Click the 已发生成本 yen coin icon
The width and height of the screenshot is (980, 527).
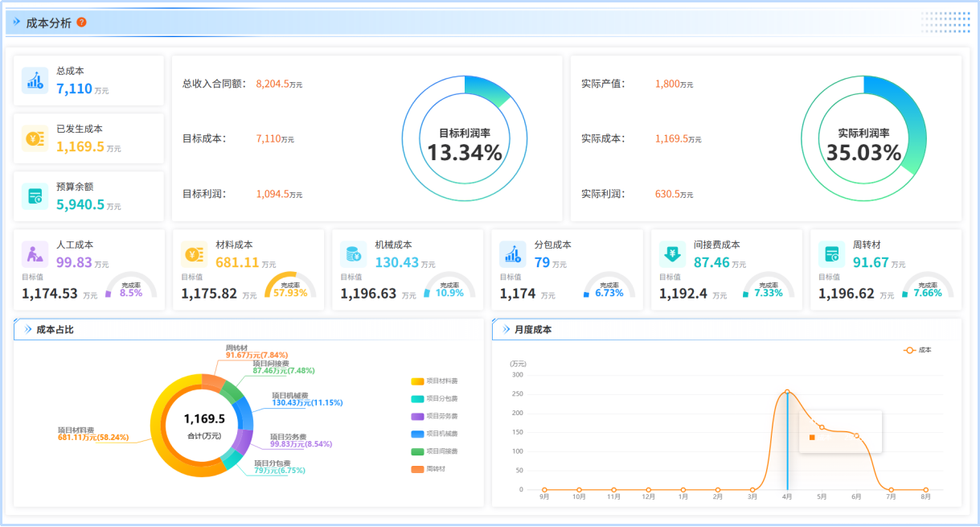pos(35,138)
